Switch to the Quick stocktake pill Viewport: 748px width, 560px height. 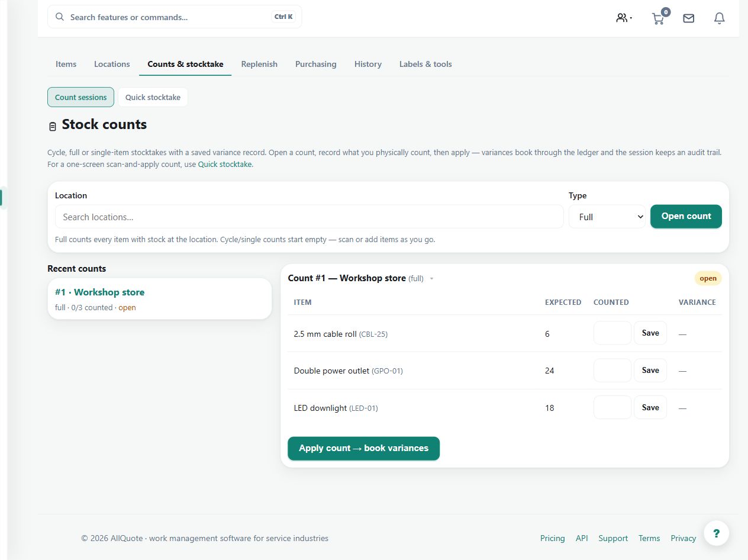pyautogui.click(x=153, y=97)
